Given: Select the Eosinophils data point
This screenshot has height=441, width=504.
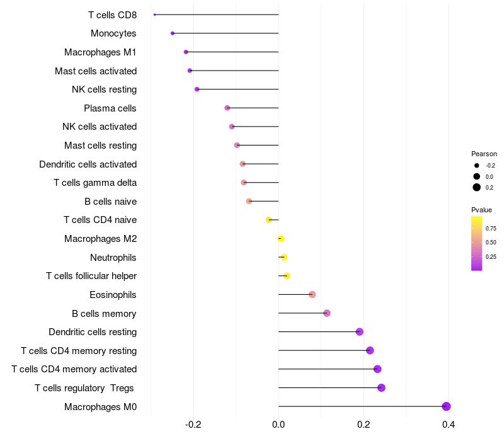Looking at the screenshot, I should click(x=312, y=294).
